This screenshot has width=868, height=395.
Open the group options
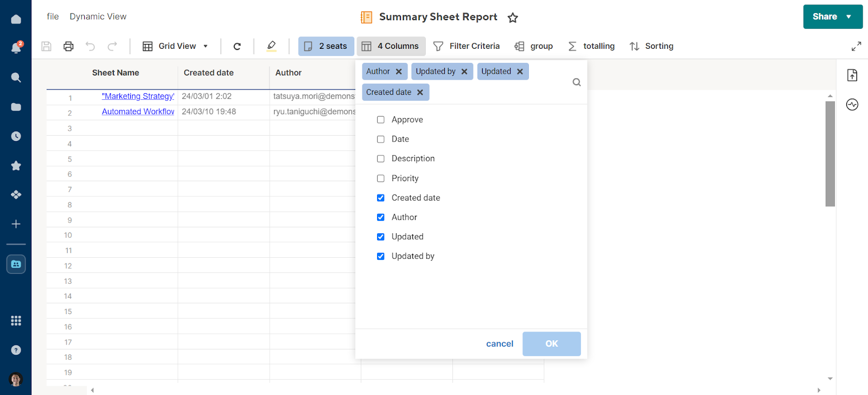click(x=534, y=46)
